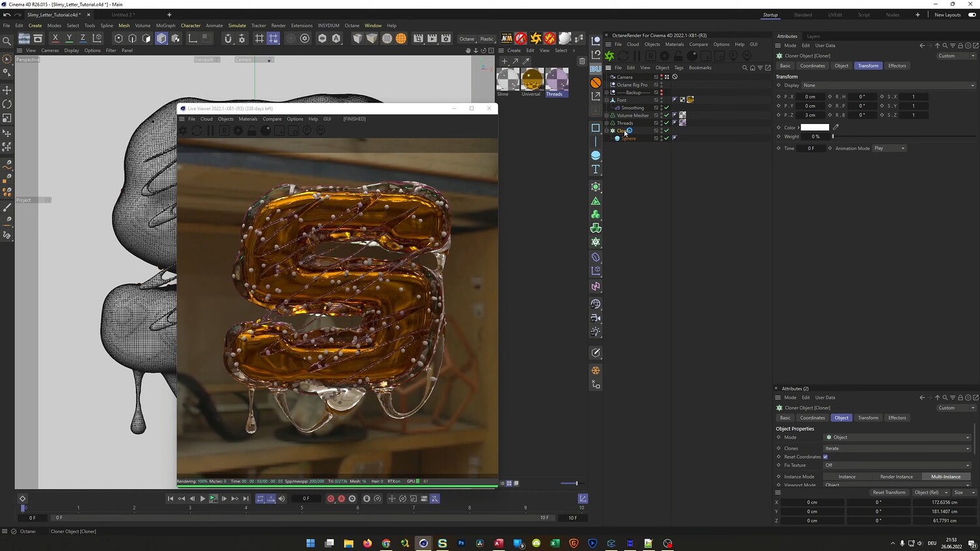Open the Object (Rel) coordinate dropdown
The width and height of the screenshot is (980, 551).
pyautogui.click(x=931, y=492)
